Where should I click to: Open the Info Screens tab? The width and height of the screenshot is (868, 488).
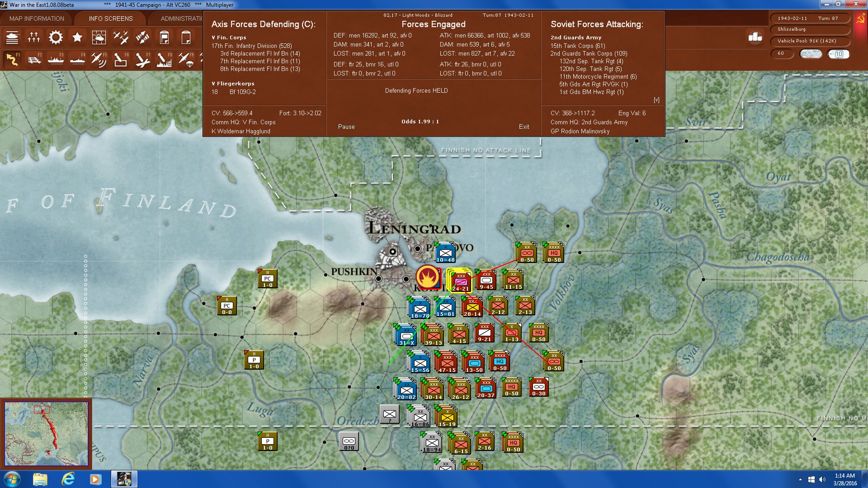tap(111, 19)
